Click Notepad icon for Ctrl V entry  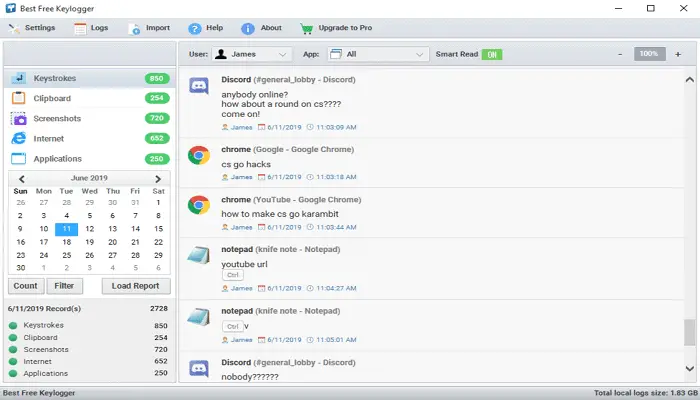[199, 317]
